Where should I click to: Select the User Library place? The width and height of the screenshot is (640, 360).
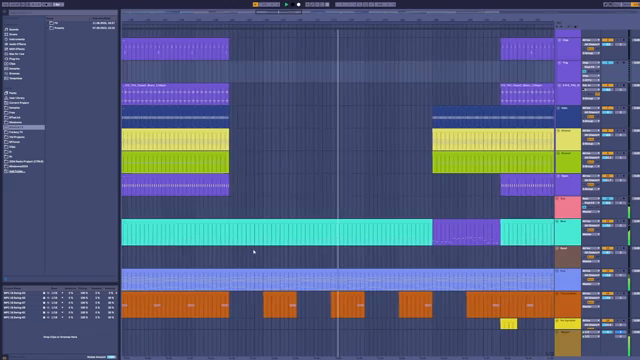coord(16,98)
